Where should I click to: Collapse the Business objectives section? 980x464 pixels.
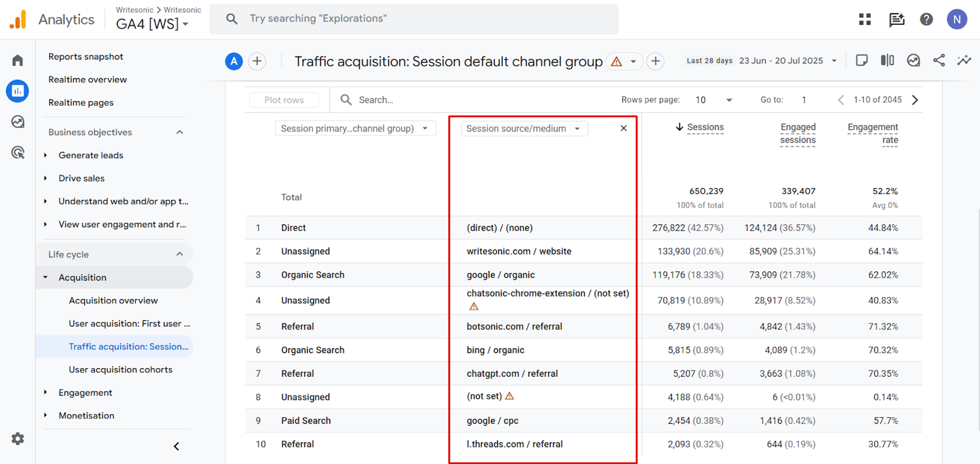pyautogui.click(x=180, y=132)
